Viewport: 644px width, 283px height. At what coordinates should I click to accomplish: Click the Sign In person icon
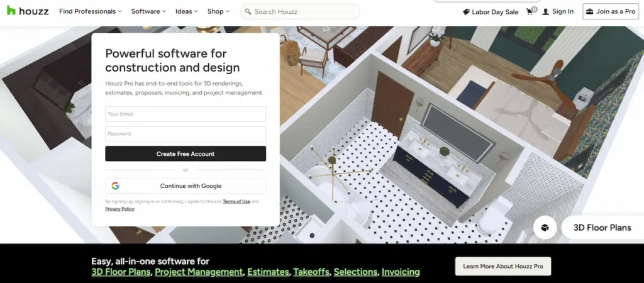pos(545,12)
